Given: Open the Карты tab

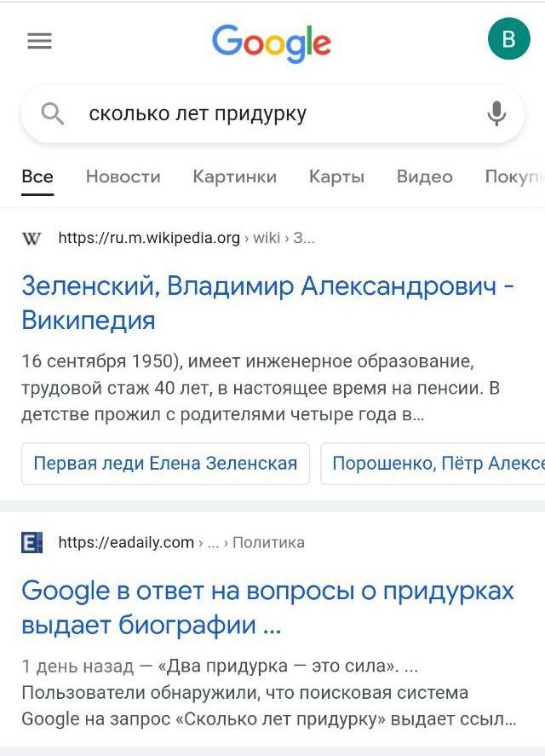Looking at the screenshot, I should (336, 176).
